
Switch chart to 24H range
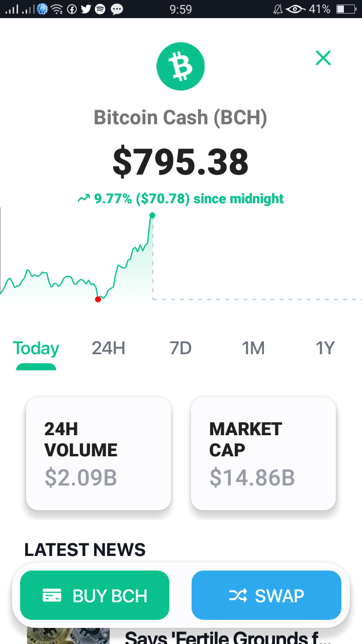108,348
